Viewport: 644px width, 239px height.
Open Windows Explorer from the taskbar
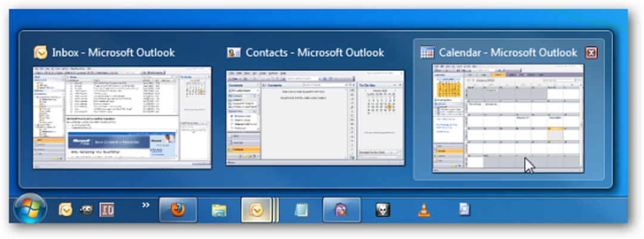tap(219, 210)
